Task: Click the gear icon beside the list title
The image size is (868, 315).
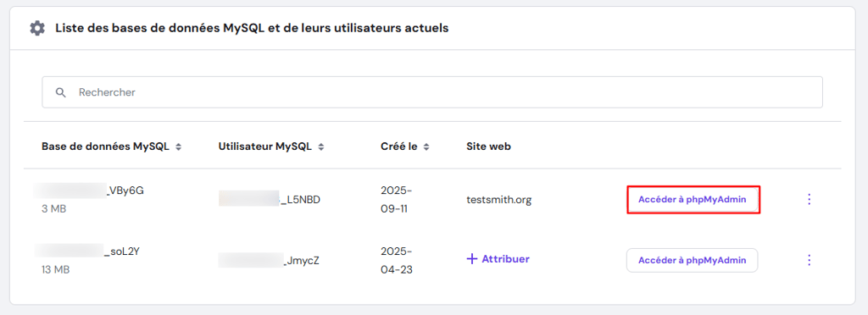Action: pyautogui.click(x=37, y=28)
